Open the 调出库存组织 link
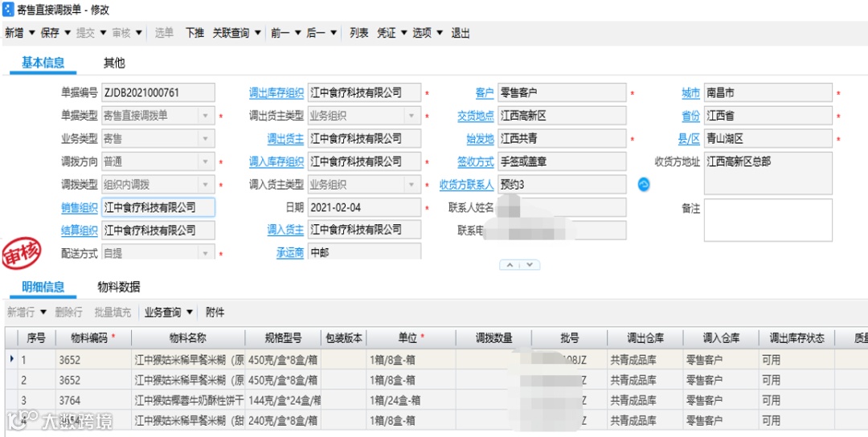Viewport: 868px width, 437px height. tap(276, 93)
